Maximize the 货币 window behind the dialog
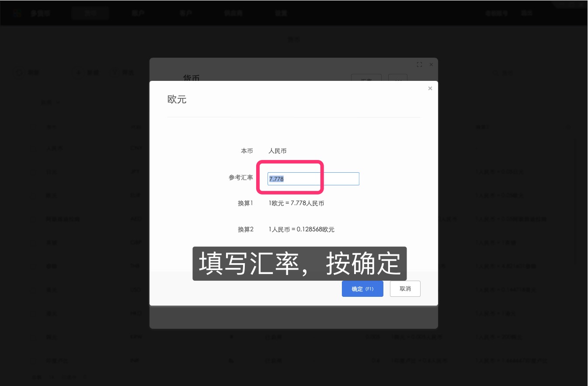 click(x=420, y=65)
